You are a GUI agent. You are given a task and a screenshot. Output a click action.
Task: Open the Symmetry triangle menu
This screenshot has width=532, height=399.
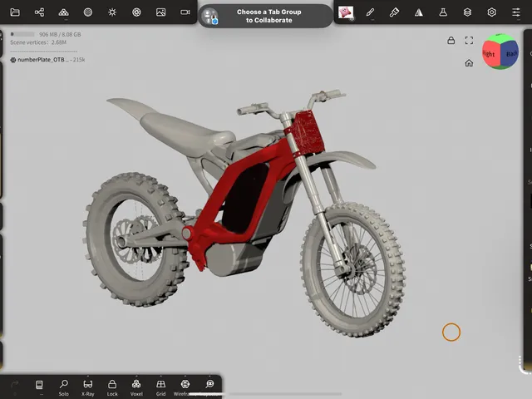pos(419,12)
